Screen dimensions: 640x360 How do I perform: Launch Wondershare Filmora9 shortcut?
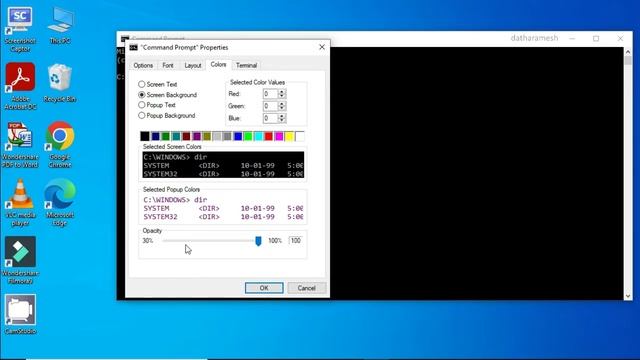pyautogui.click(x=20, y=260)
